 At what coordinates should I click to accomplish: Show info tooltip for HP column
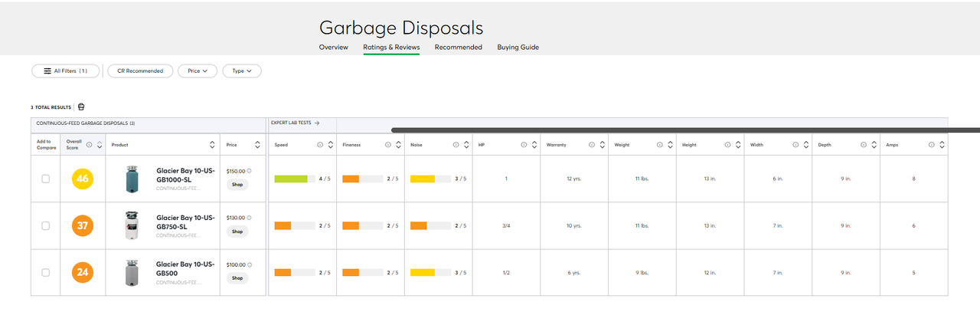524,144
